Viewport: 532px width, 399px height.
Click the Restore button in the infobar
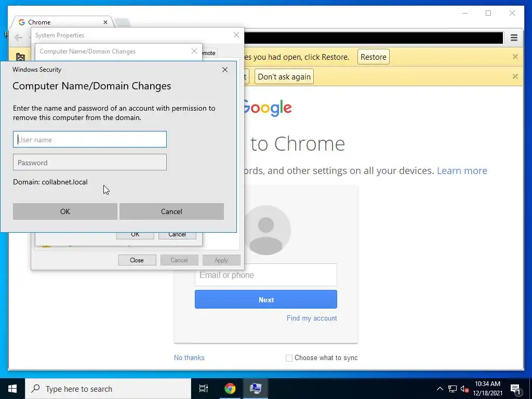coord(373,57)
